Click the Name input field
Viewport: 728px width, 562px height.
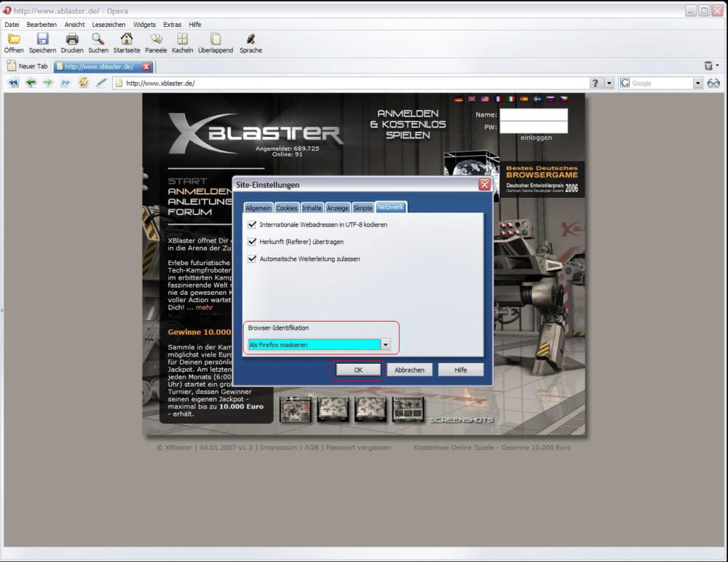click(534, 114)
